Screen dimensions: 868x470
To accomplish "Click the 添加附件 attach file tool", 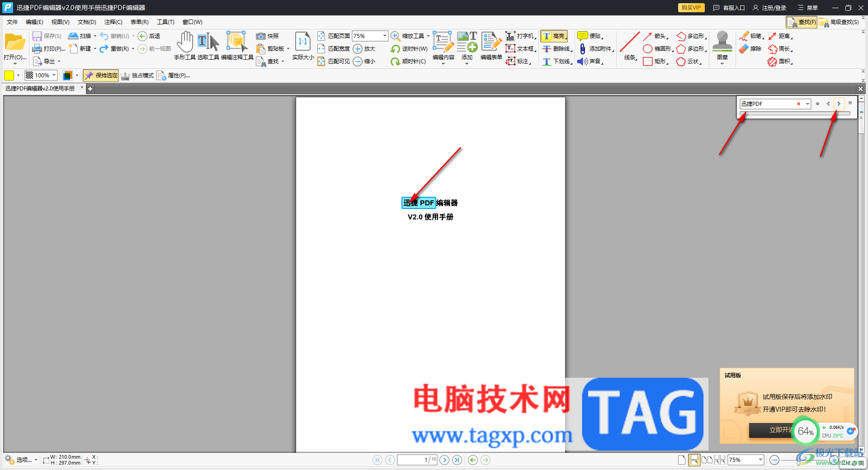I will (596, 49).
